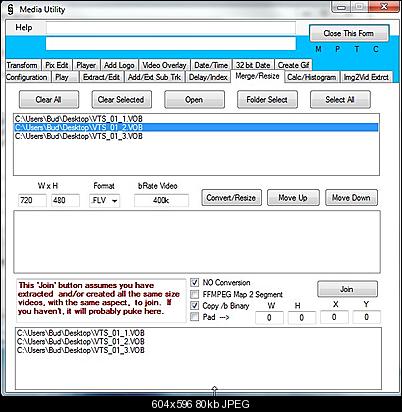The width and height of the screenshot is (402, 412).
Task: Click the Open button
Action: (194, 100)
